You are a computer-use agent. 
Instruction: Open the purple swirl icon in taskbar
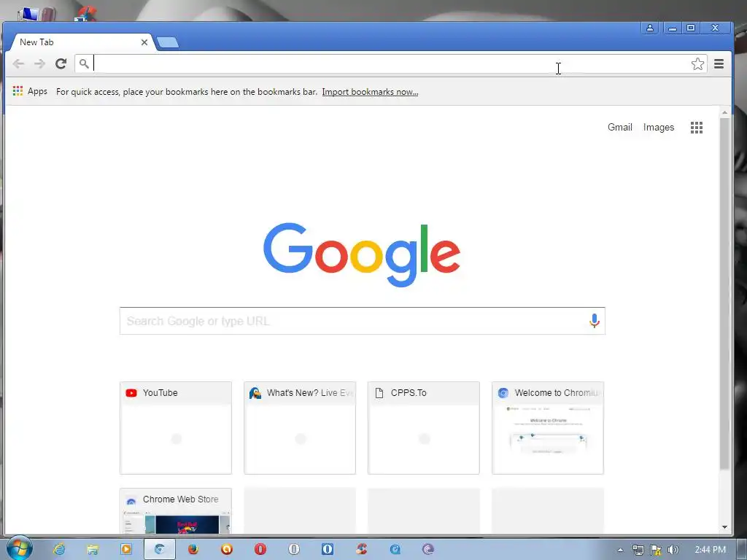coord(428,549)
